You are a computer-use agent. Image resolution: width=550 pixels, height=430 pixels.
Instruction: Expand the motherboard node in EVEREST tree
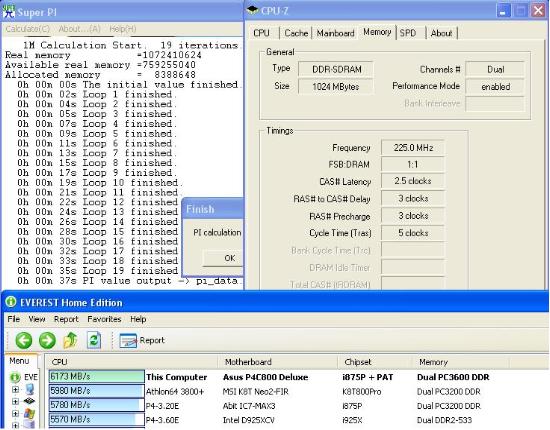[15, 402]
